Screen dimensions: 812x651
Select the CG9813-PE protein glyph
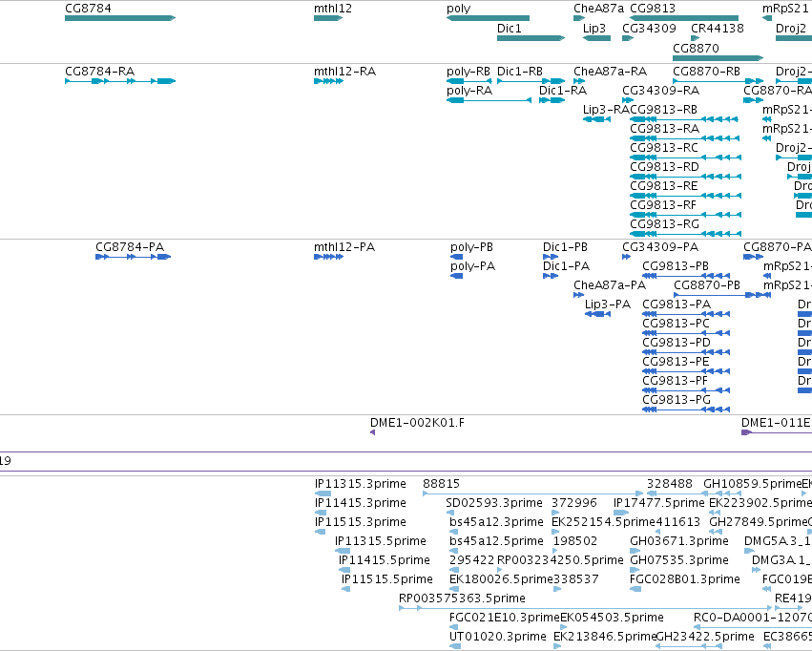(686, 372)
